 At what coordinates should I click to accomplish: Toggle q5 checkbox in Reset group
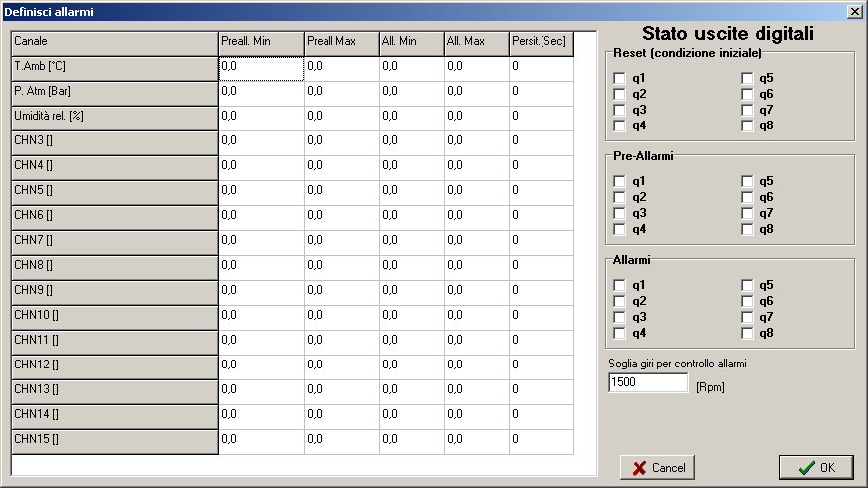pos(748,78)
